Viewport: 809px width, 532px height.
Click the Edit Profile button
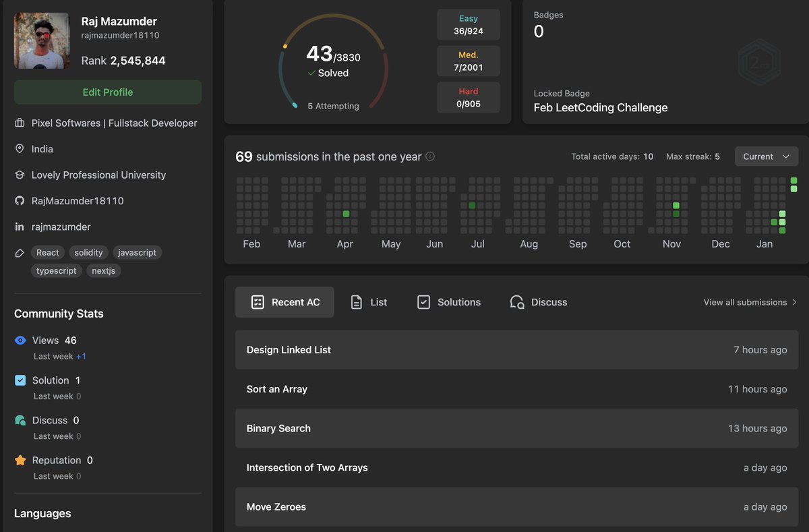pyautogui.click(x=108, y=92)
